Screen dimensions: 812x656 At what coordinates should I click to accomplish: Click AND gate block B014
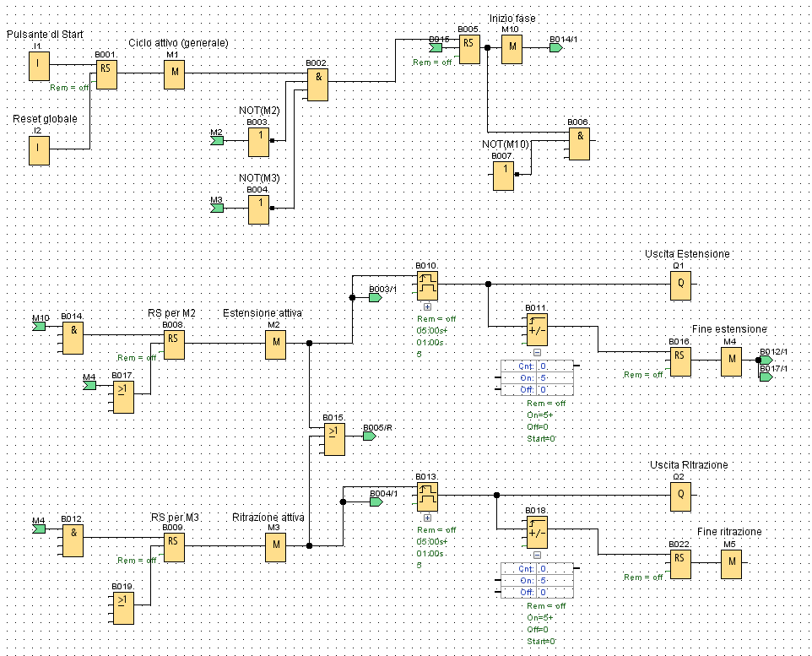(73, 339)
